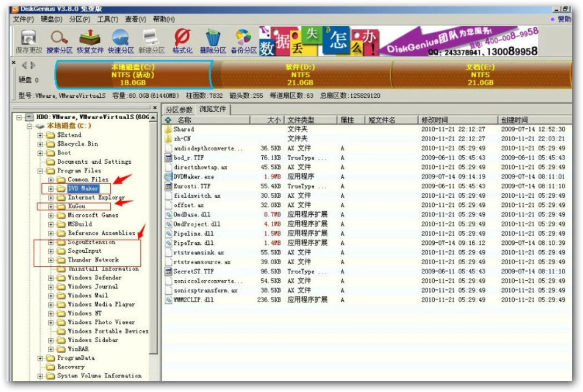Click the next disk right arrow
The image size is (583, 392).
tap(33, 66)
